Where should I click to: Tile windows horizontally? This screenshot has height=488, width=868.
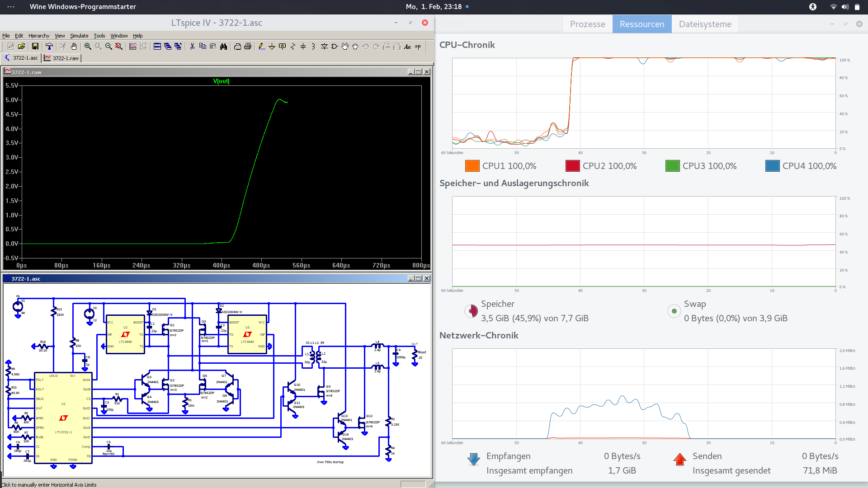click(157, 47)
